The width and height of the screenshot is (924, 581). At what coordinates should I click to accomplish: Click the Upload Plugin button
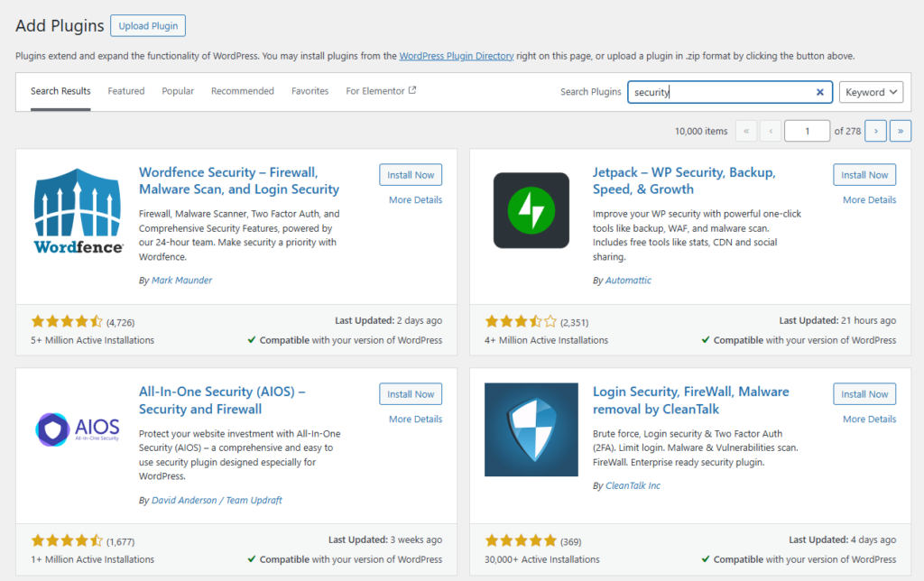pyautogui.click(x=148, y=26)
